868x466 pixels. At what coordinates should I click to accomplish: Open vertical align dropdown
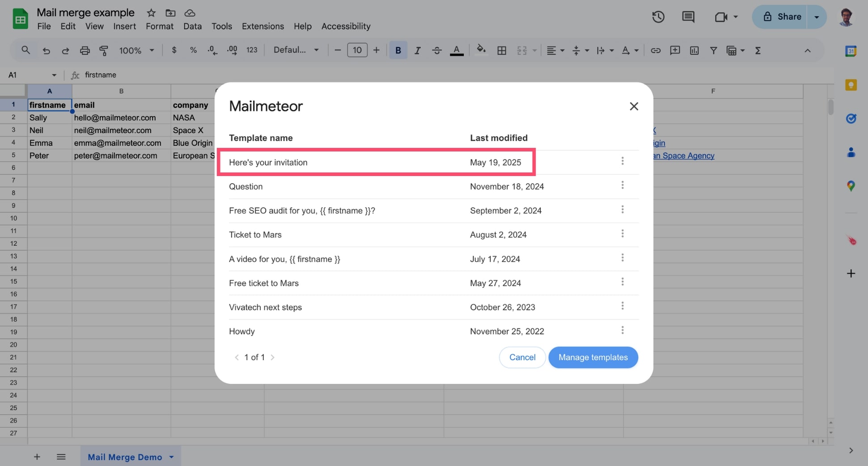pyautogui.click(x=580, y=50)
